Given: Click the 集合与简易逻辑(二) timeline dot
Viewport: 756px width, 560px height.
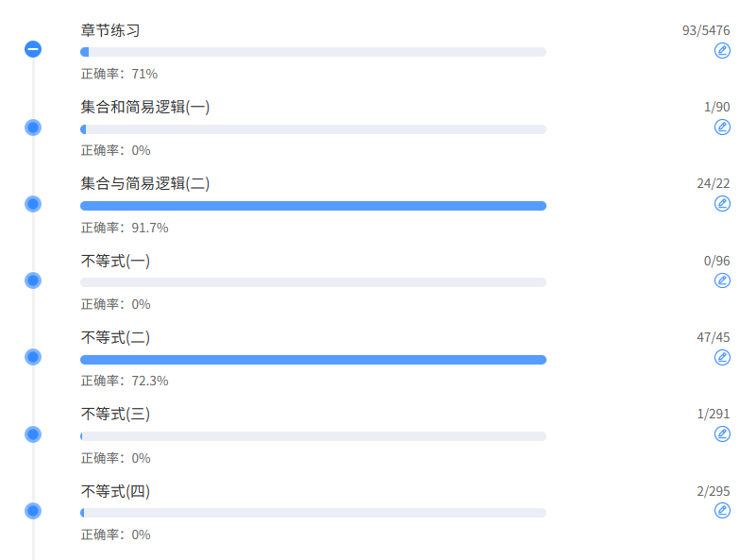Looking at the screenshot, I should click(33, 203).
